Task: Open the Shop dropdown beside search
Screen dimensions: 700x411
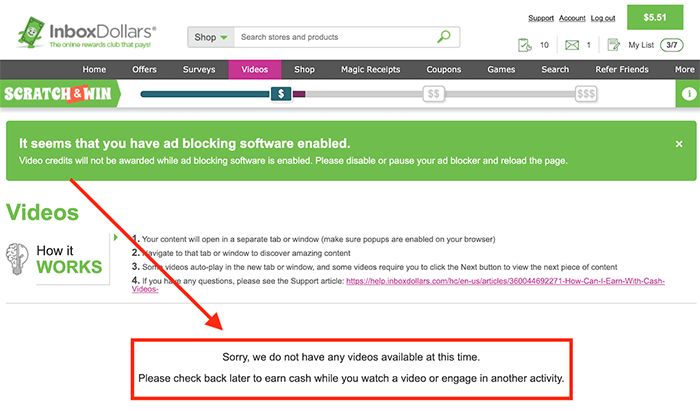Action: tap(211, 37)
